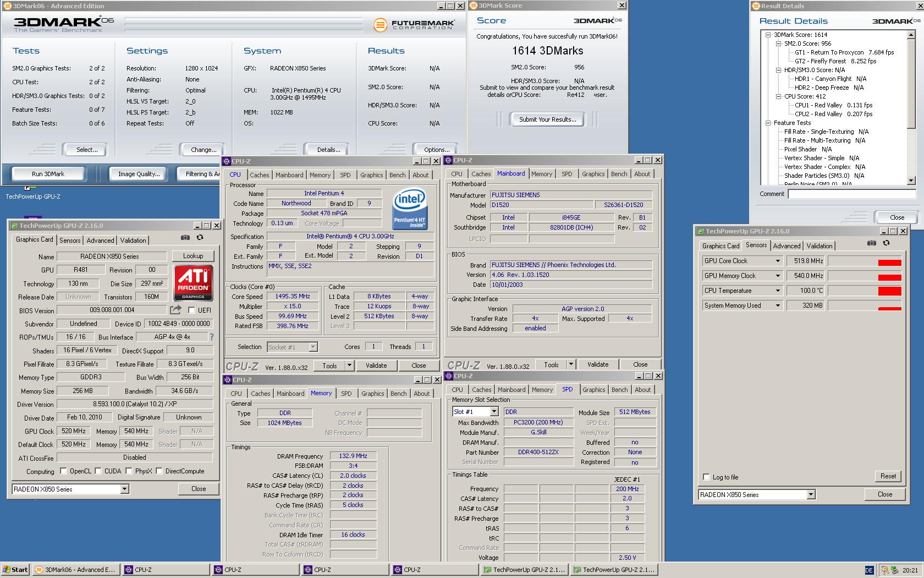Click the DE language indicator in system tray
The width and height of the screenshot is (924, 578).
869,570
